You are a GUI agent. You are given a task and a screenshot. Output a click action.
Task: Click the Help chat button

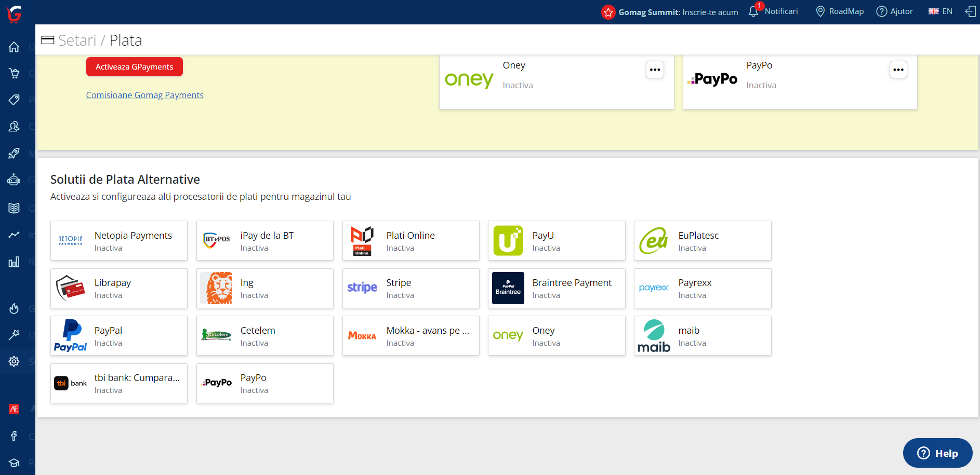tap(938, 453)
